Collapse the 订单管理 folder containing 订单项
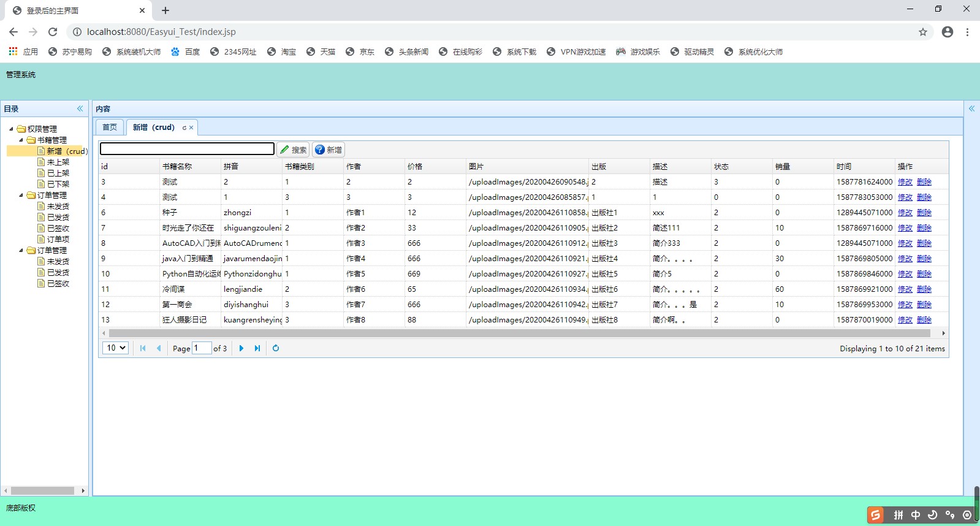The width and height of the screenshot is (980, 526). click(21, 196)
